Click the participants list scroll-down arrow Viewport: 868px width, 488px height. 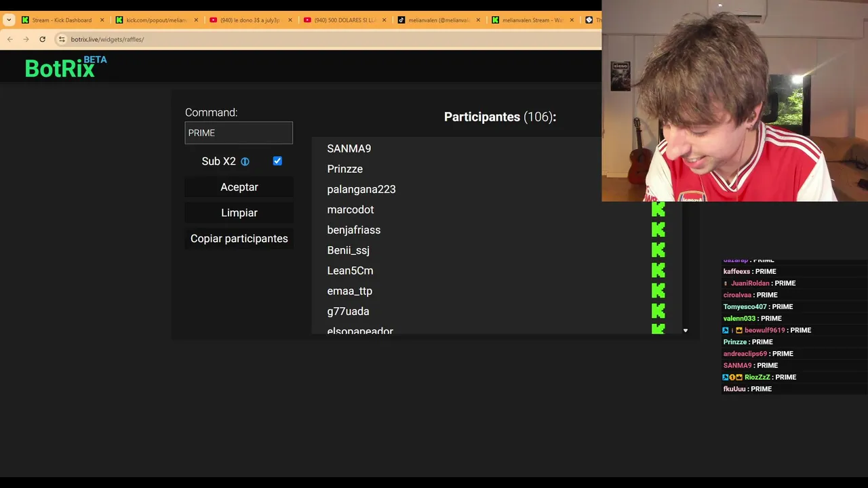(x=685, y=331)
